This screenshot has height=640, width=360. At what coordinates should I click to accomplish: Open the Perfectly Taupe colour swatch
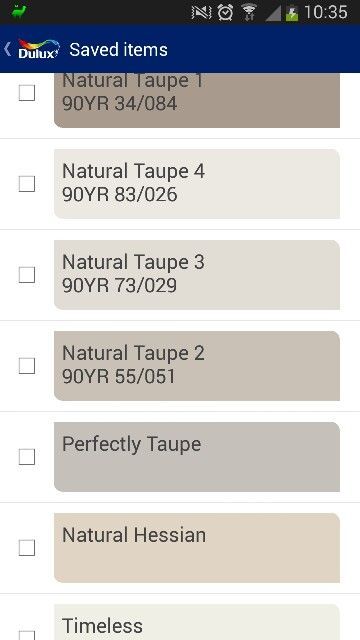[x=197, y=457]
